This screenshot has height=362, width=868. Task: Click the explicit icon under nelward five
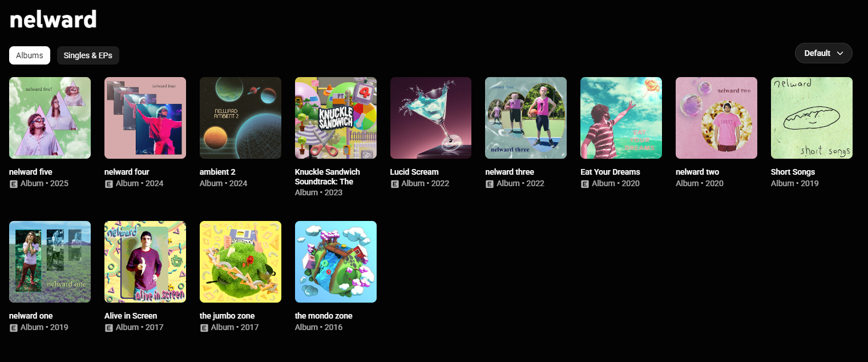point(14,184)
